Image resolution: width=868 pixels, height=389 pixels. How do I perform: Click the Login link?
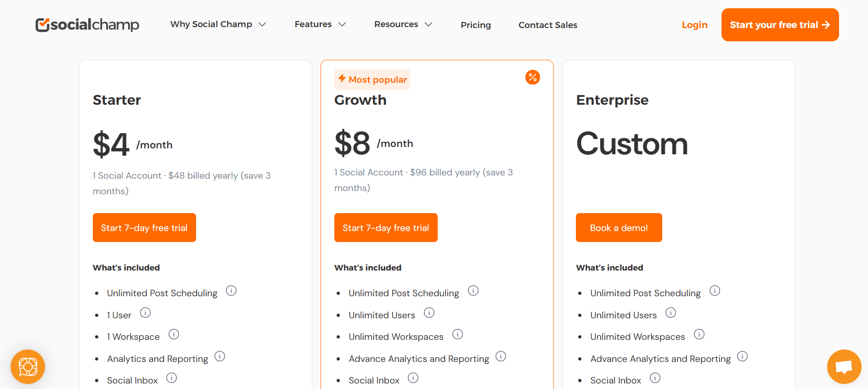(x=694, y=25)
